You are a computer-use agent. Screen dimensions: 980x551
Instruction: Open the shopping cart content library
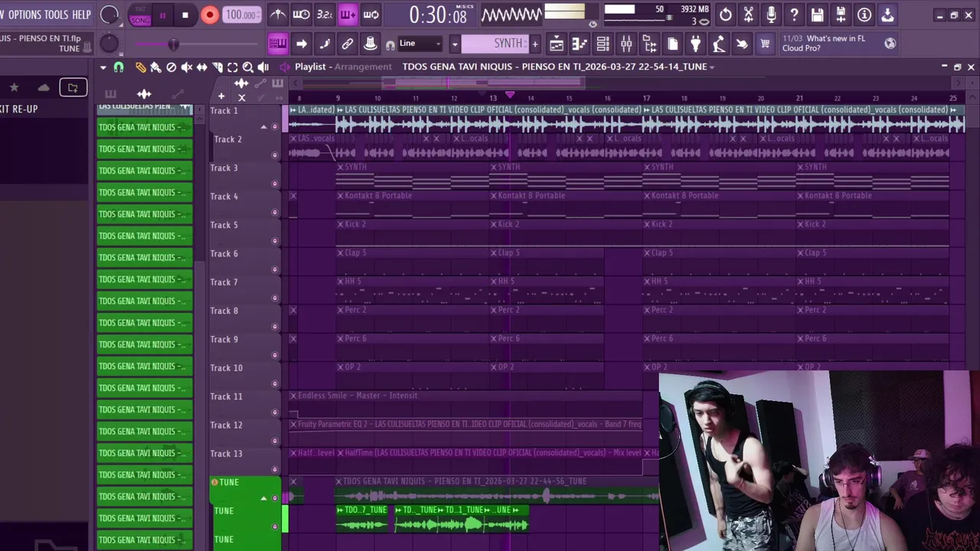(764, 44)
